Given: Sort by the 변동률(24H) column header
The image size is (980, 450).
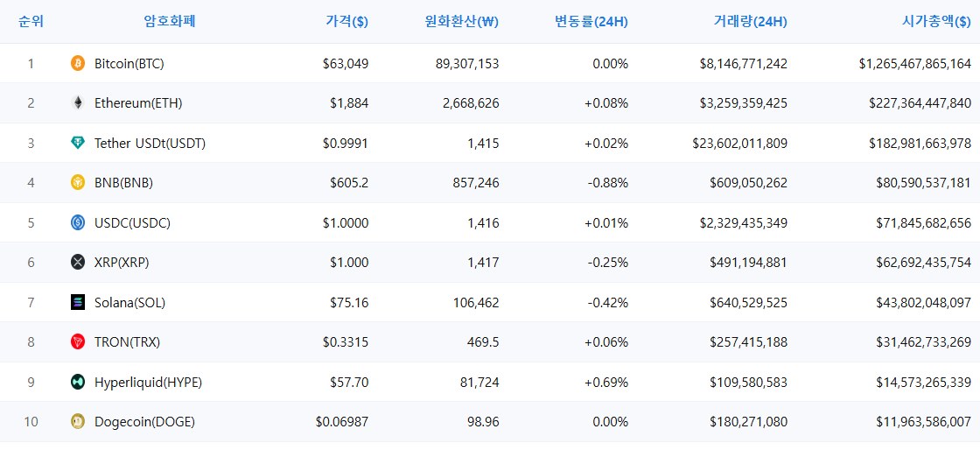Looking at the screenshot, I should (x=591, y=21).
